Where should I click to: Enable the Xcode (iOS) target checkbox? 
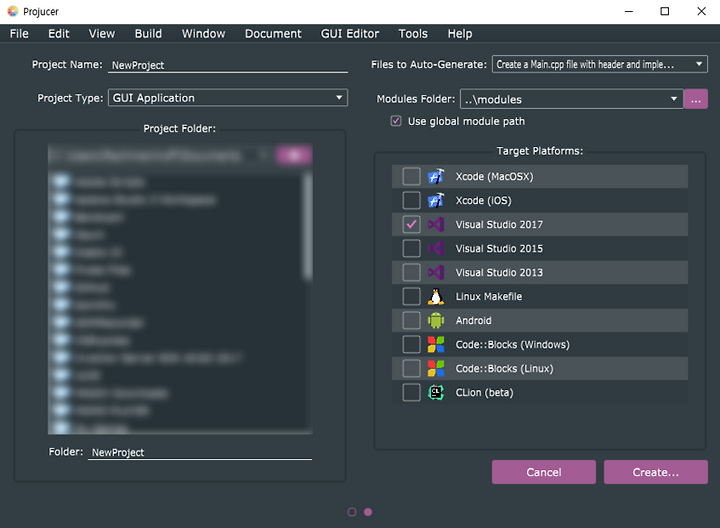[411, 200]
